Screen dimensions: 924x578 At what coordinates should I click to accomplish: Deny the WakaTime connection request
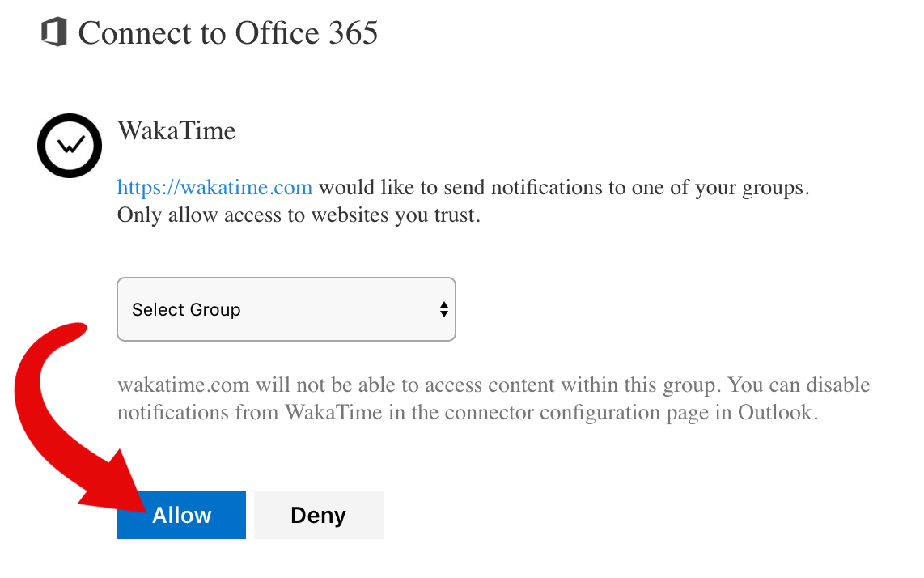pyautogui.click(x=319, y=515)
